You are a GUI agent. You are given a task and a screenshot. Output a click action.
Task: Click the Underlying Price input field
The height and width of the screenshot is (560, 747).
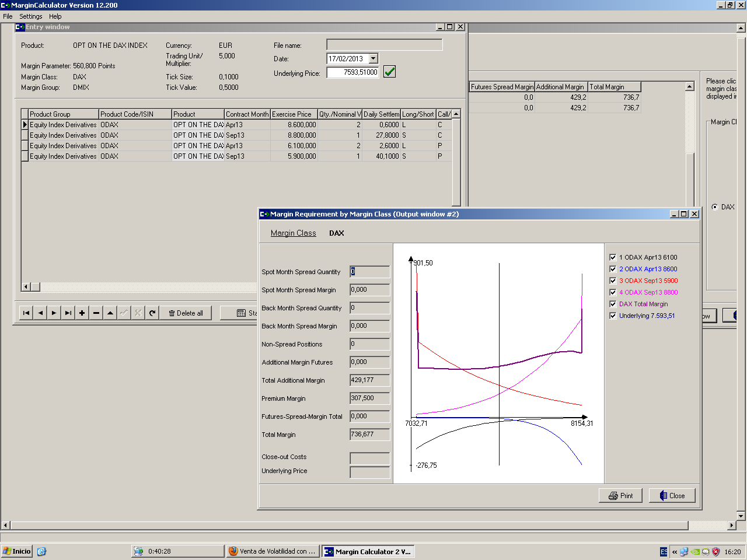(352, 72)
